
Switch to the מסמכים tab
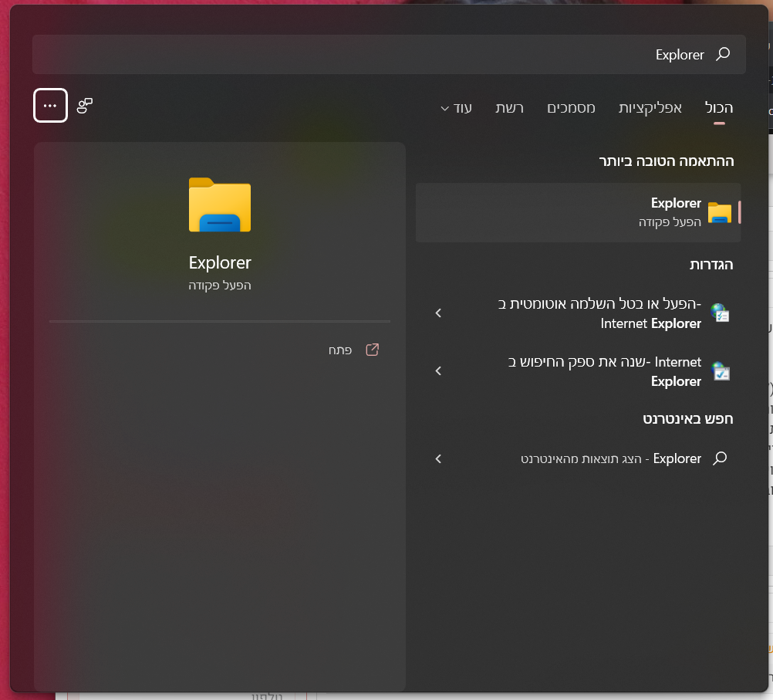point(571,108)
